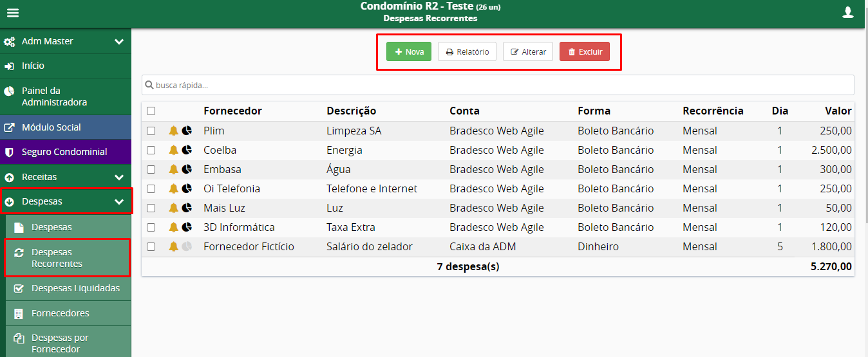The height and width of the screenshot is (357, 868).
Task: Click the bell icon for Oi Telefonia
Action: (173, 188)
